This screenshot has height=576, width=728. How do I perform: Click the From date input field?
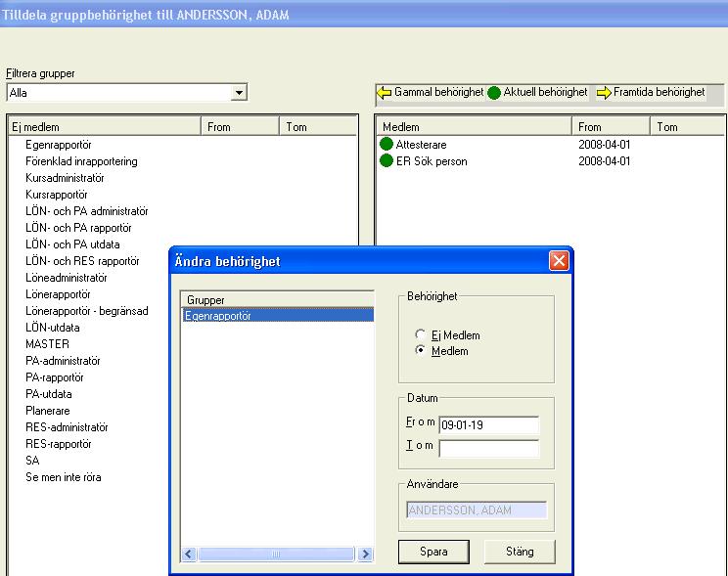point(489,424)
